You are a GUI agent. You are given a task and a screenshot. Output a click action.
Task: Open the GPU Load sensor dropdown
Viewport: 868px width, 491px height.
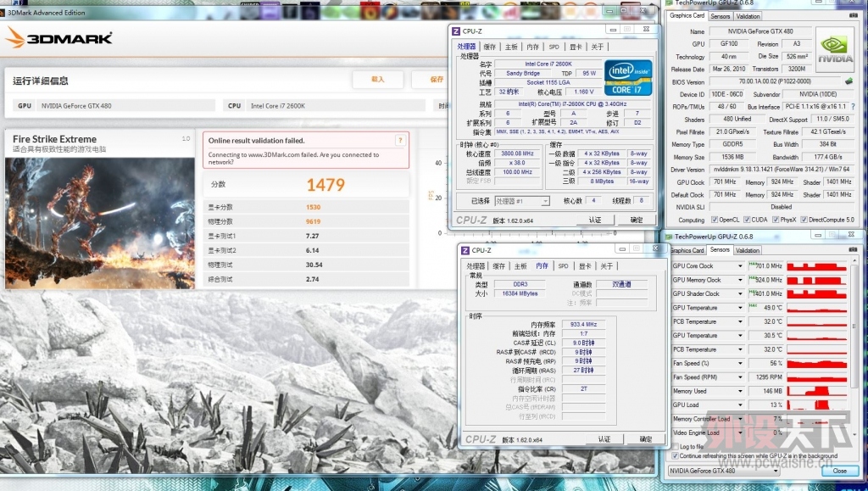click(x=740, y=405)
